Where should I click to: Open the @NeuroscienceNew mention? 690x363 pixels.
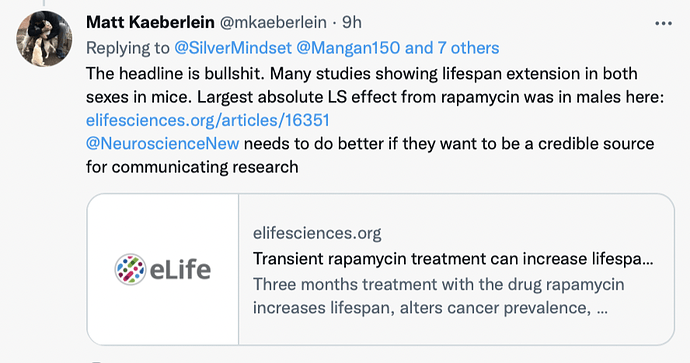pyautogui.click(x=162, y=143)
